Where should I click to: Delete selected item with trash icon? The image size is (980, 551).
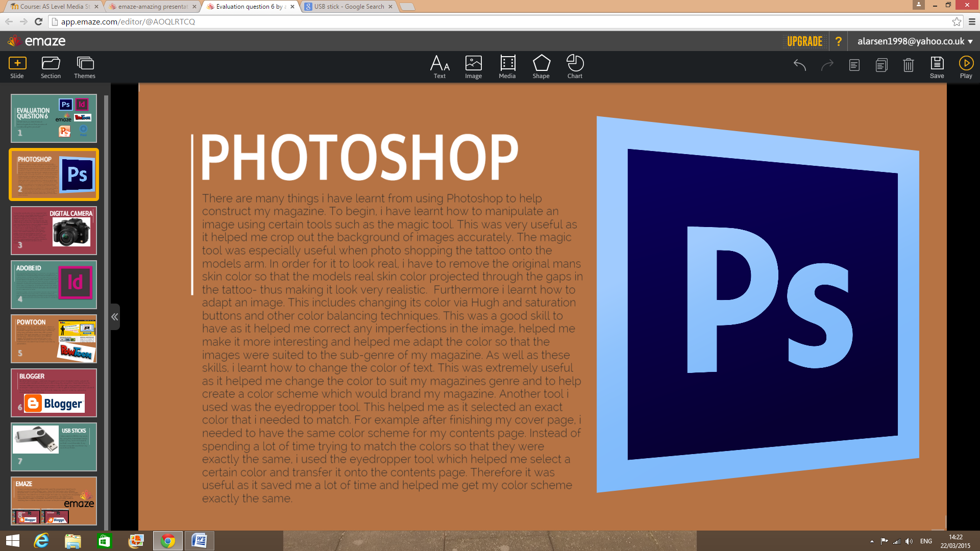coord(909,65)
